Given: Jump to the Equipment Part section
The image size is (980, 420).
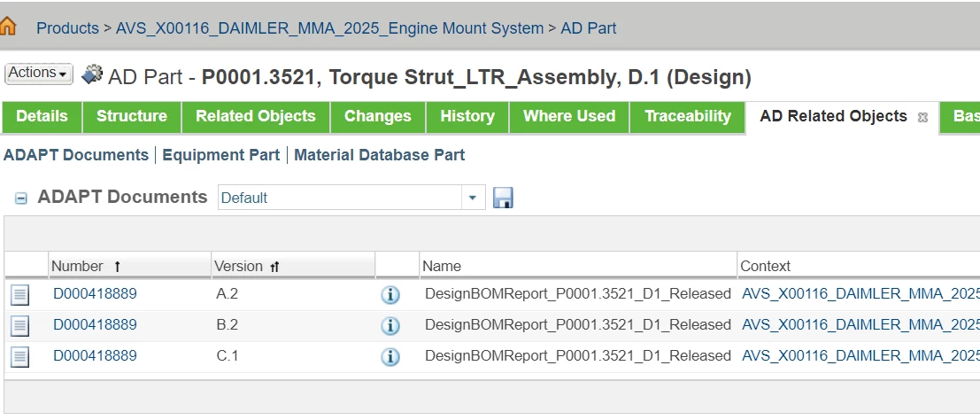Looking at the screenshot, I should (x=220, y=155).
